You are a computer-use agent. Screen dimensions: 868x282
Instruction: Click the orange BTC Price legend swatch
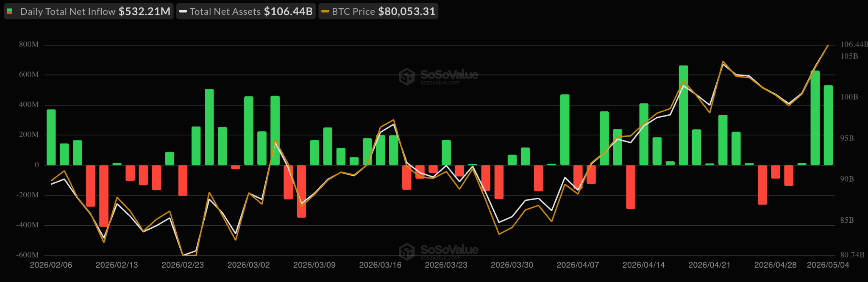pos(325,11)
